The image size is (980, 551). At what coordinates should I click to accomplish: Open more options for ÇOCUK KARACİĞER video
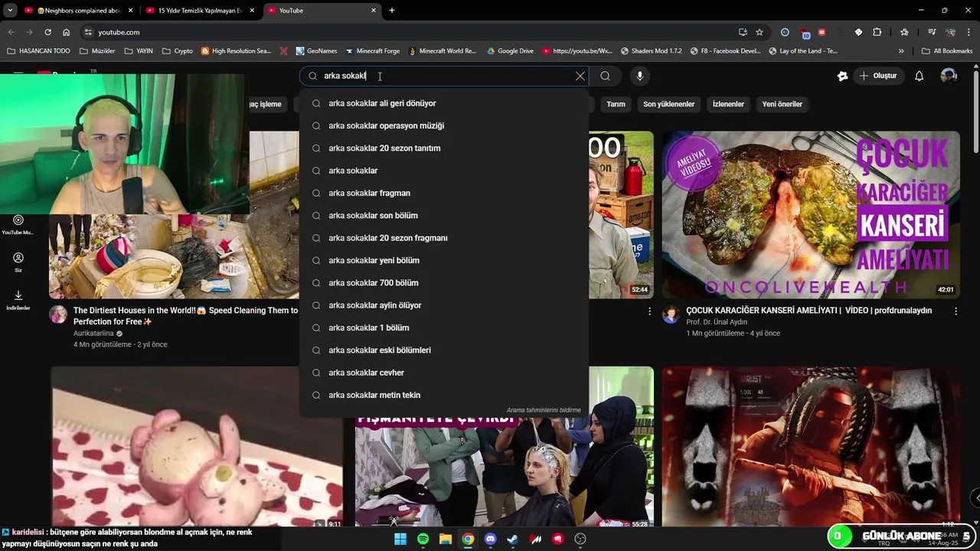tap(955, 311)
